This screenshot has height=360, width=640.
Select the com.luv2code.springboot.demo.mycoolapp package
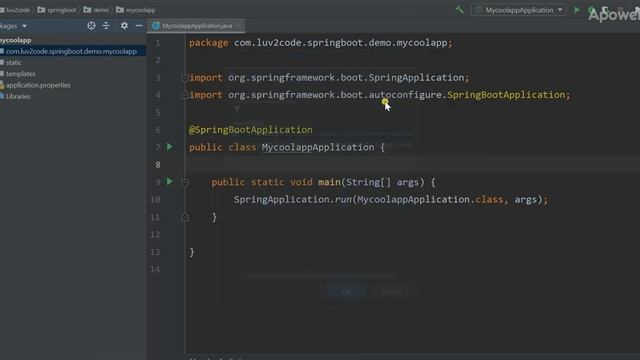pyautogui.click(x=71, y=51)
